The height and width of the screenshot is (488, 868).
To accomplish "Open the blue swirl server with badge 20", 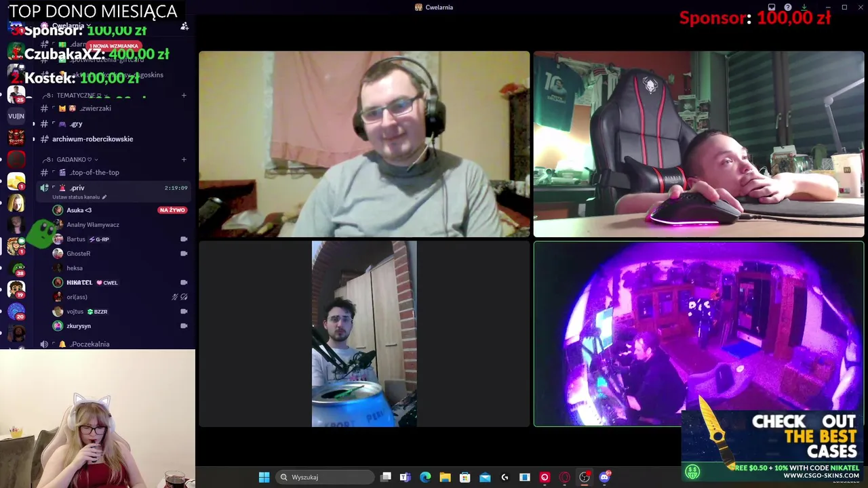I will pos(16,311).
